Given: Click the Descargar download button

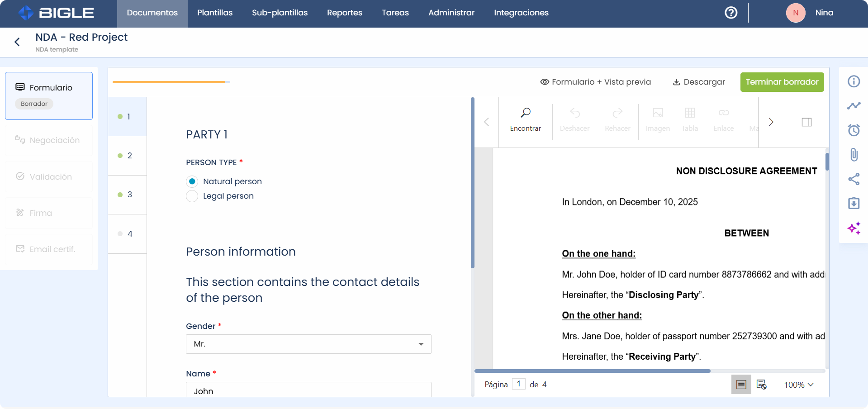Looking at the screenshot, I should (x=699, y=82).
